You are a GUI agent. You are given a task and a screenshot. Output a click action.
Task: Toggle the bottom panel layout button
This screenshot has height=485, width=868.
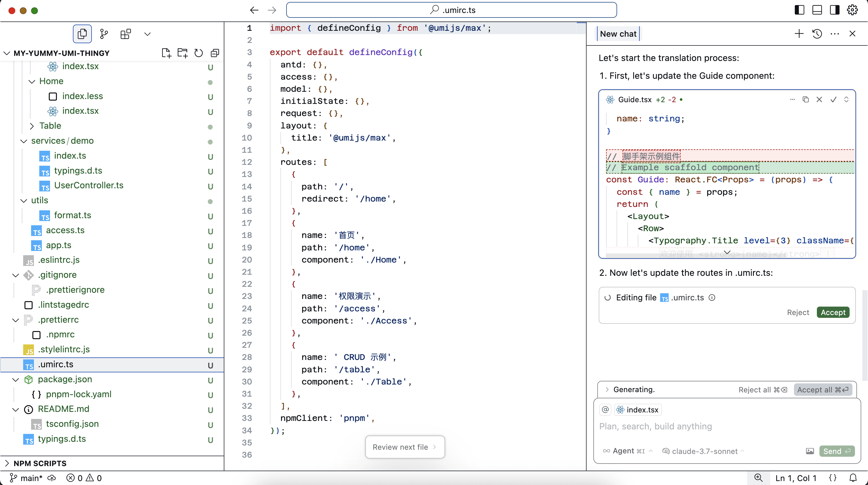(x=817, y=10)
